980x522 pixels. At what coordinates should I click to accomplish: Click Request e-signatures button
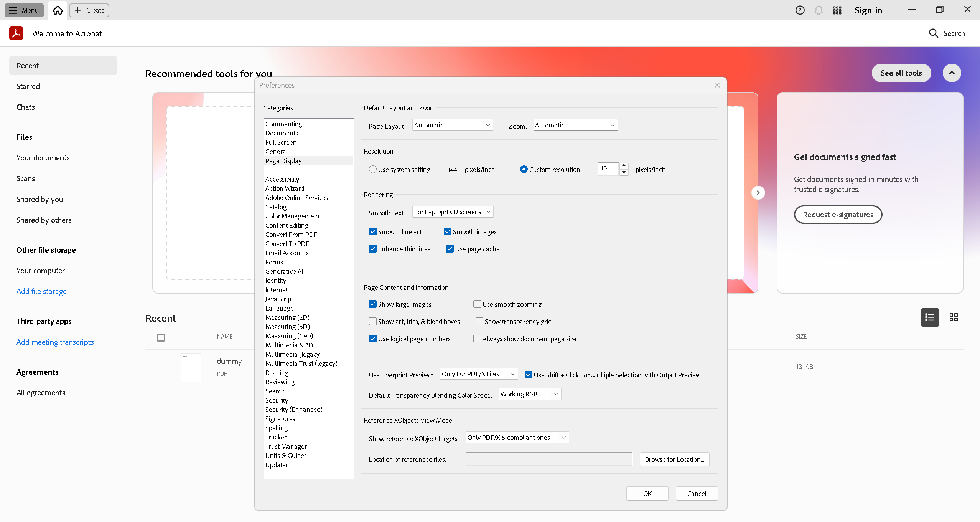[x=838, y=215]
